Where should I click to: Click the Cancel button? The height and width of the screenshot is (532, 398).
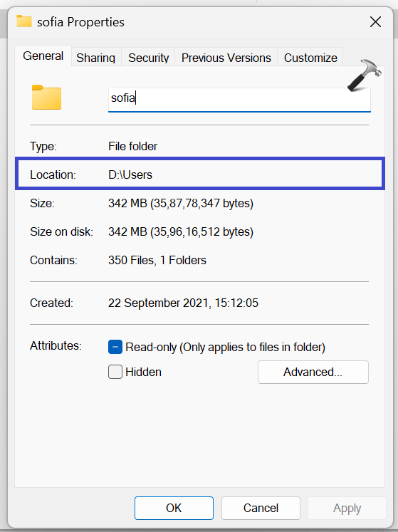pos(261,508)
